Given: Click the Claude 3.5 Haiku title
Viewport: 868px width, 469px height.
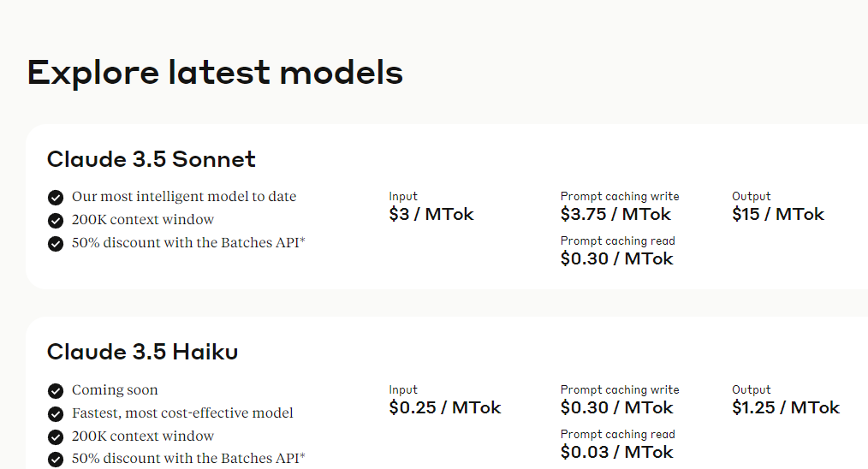Looking at the screenshot, I should pyautogui.click(x=143, y=352).
